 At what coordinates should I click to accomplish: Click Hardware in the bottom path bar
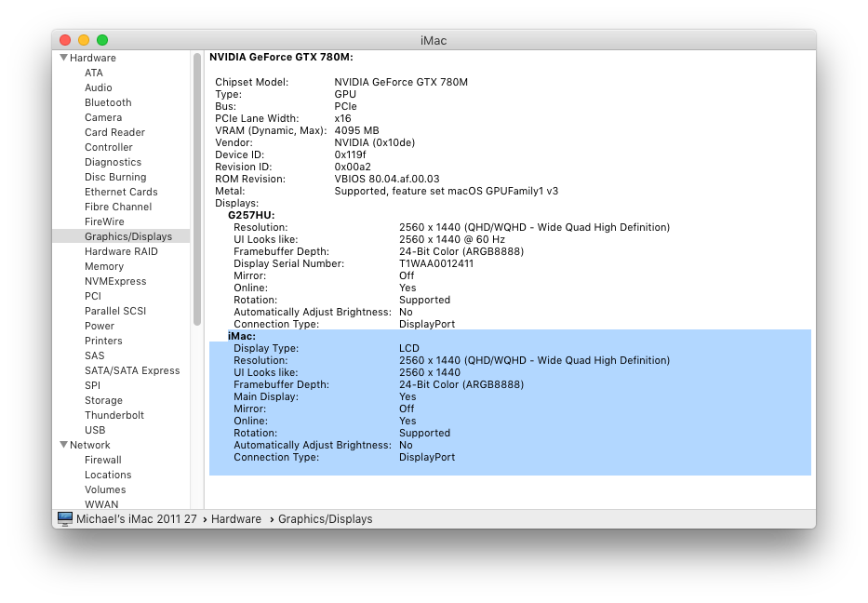pos(235,519)
